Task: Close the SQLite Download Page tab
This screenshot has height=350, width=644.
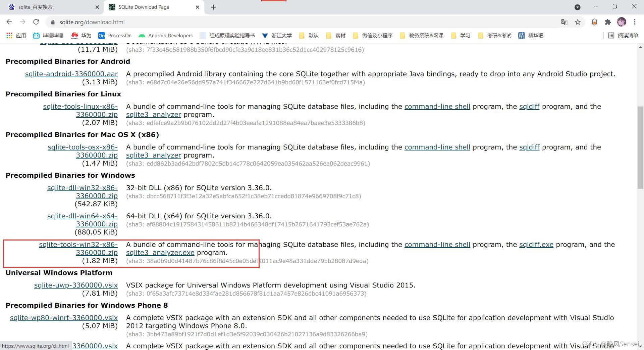Action: pyautogui.click(x=198, y=7)
